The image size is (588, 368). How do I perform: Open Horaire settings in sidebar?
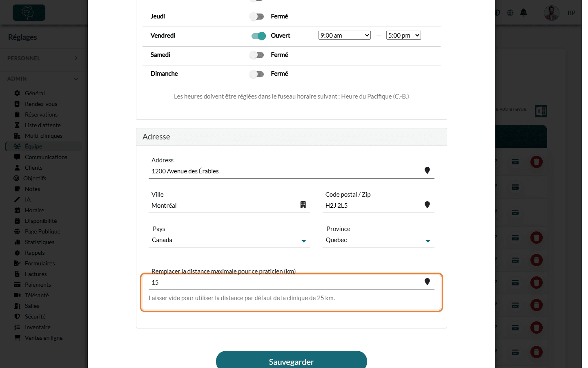34,210
